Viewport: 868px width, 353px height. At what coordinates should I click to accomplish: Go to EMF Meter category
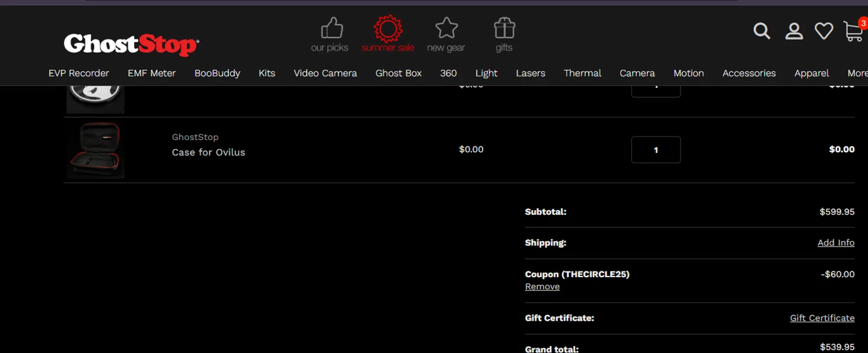(152, 73)
